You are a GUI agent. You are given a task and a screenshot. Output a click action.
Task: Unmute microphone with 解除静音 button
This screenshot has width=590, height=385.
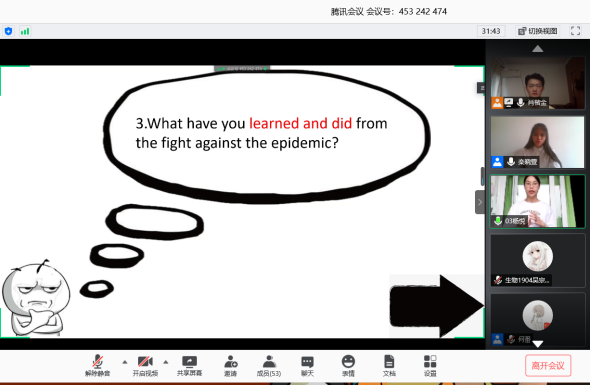click(x=97, y=365)
